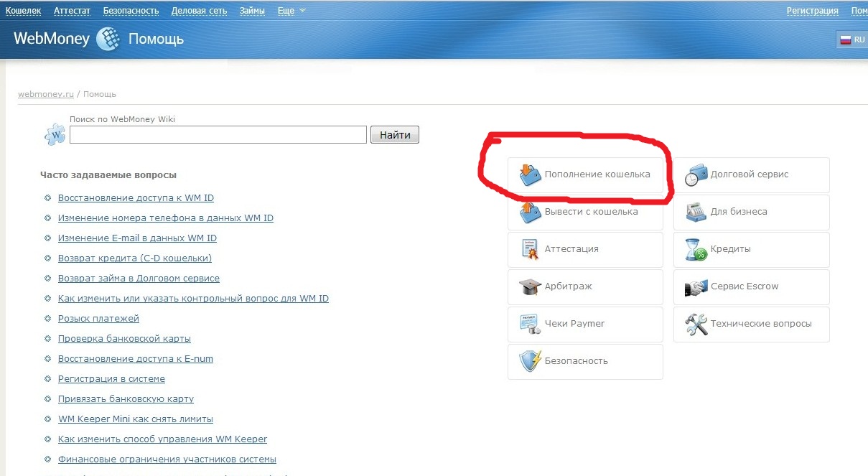The image size is (868, 476).
Task: Click the wallet top-up icon
Action: (530, 174)
